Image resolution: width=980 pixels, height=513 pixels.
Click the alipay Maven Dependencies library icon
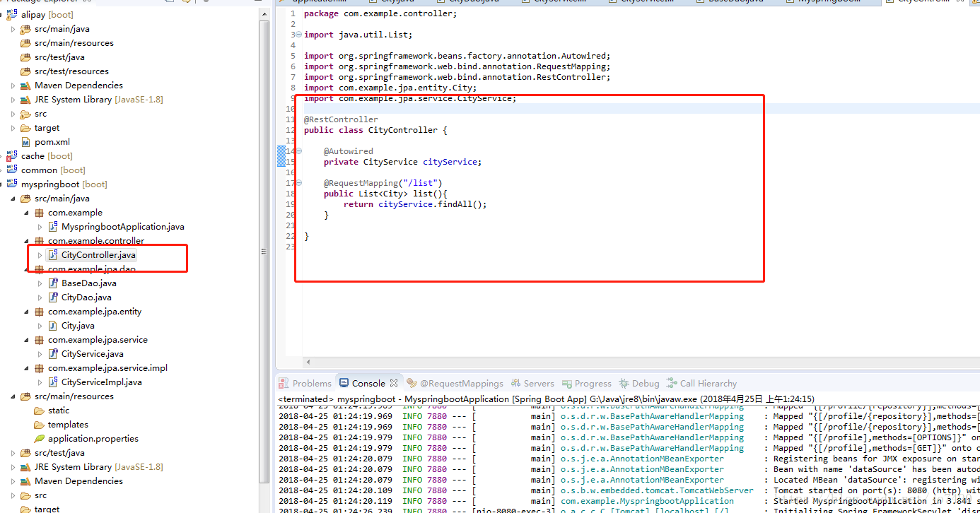tap(26, 85)
